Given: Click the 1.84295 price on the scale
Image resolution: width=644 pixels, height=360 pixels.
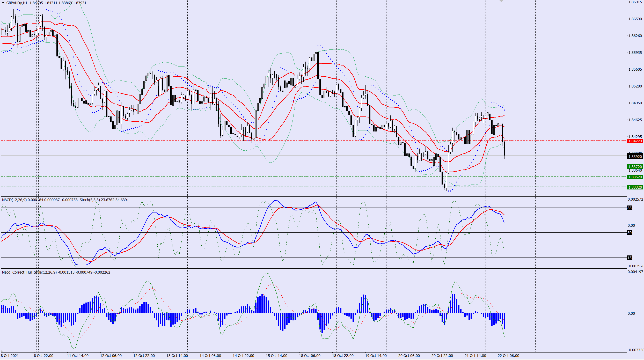Looking at the screenshot, I should pyautogui.click(x=635, y=137).
